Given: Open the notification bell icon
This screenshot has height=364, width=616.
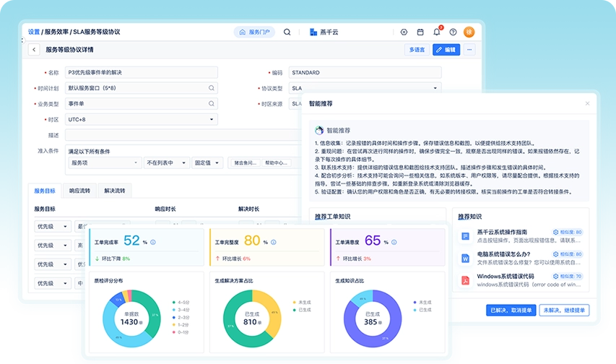Looking at the screenshot, I should pos(437,32).
